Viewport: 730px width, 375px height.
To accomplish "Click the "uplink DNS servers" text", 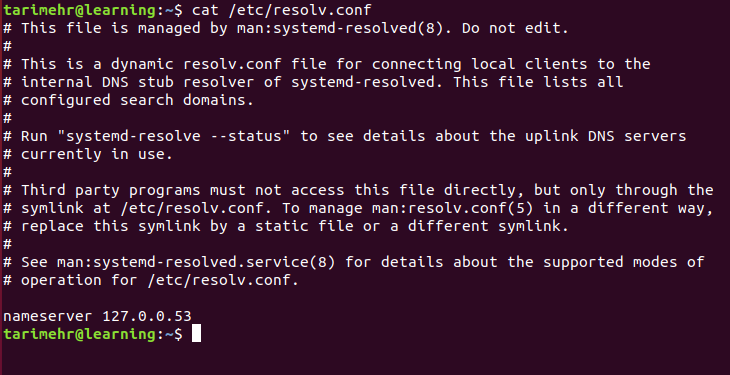I will pos(606,136).
